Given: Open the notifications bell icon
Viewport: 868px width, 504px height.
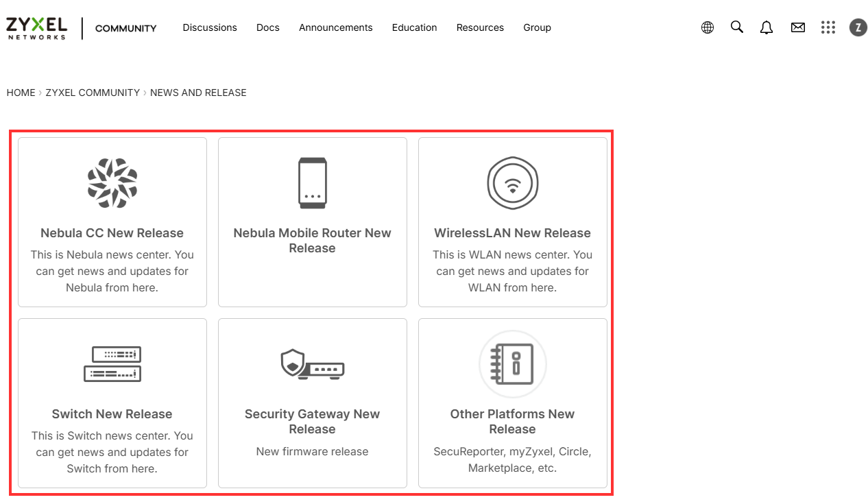Looking at the screenshot, I should [767, 27].
